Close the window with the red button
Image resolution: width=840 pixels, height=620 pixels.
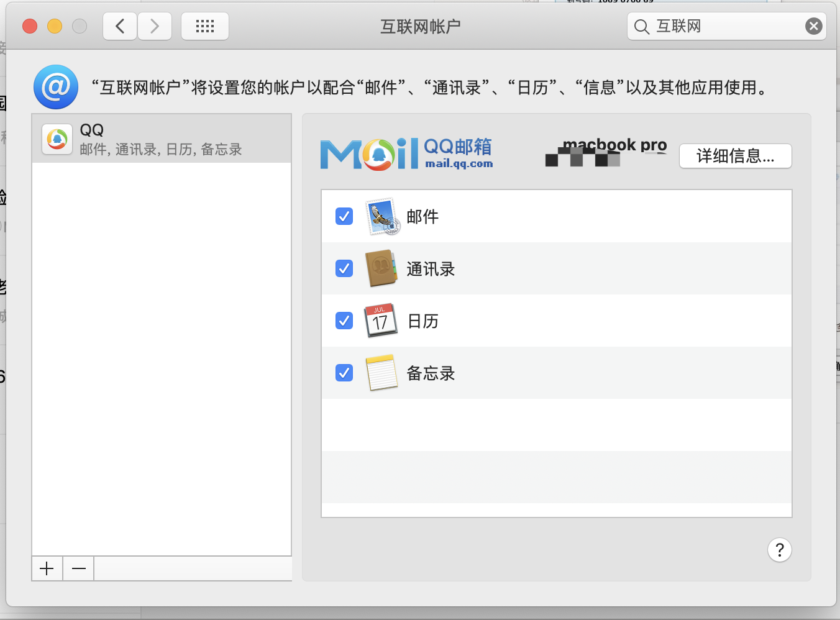coord(30,26)
